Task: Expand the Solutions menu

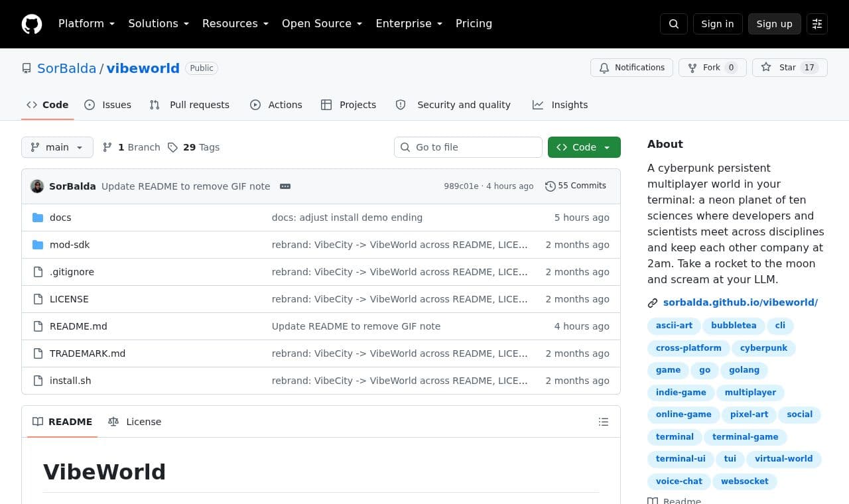Action: coord(159,24)
